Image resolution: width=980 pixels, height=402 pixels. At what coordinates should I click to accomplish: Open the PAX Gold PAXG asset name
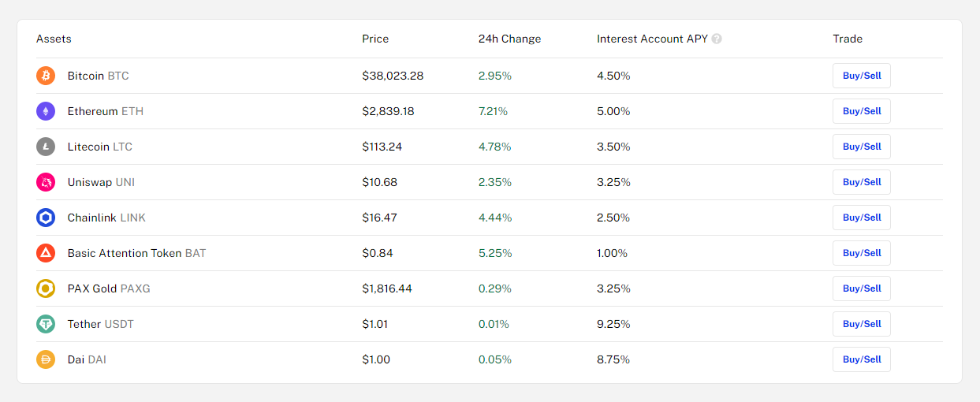point(109,288)
